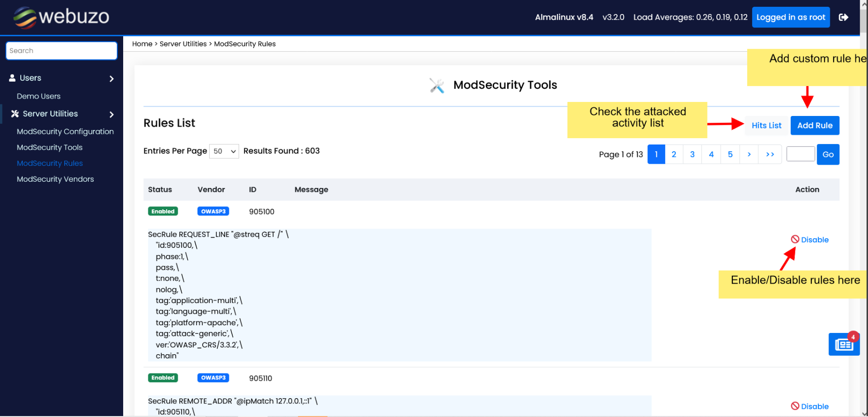
Task: Disable rule 905100
Action: point(810,240)
